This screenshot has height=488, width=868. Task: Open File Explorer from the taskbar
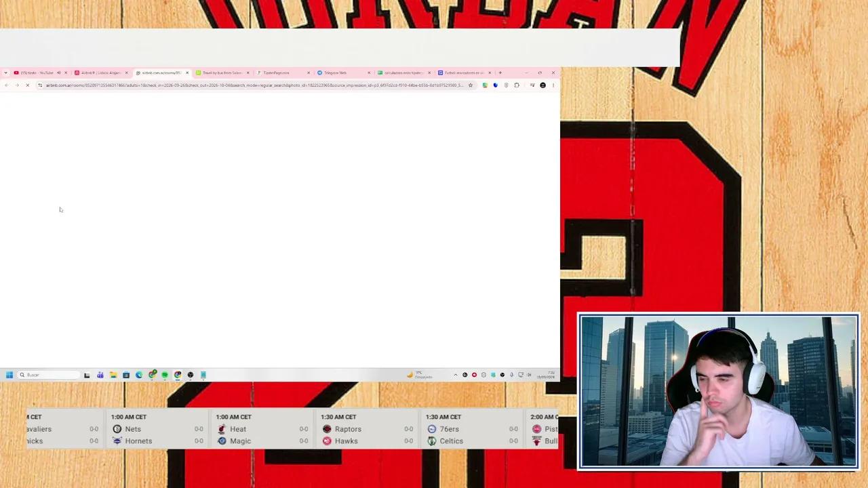coord(113,375)
